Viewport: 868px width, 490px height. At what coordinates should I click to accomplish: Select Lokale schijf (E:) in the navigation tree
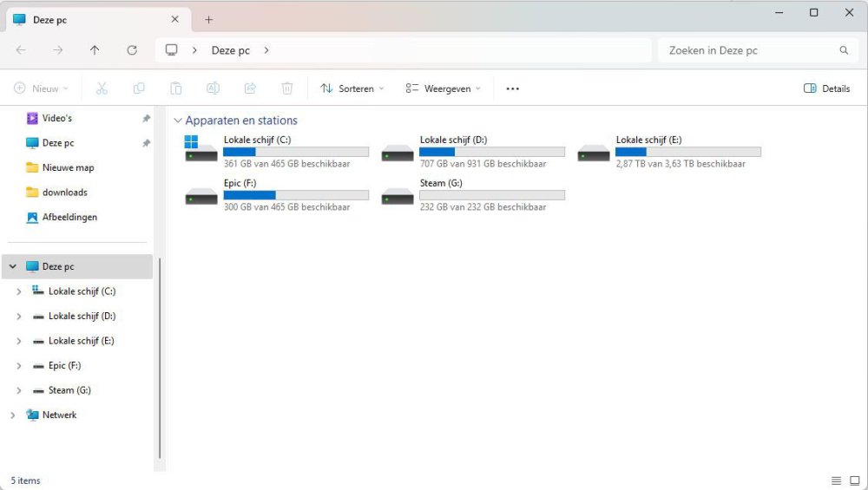[81, 341]
